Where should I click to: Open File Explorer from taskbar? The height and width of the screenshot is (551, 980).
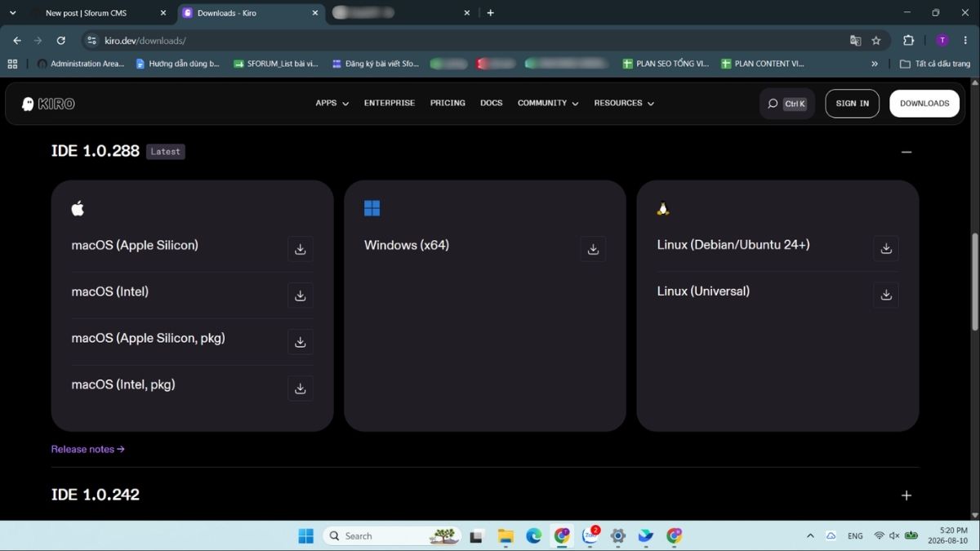[506, 535]
